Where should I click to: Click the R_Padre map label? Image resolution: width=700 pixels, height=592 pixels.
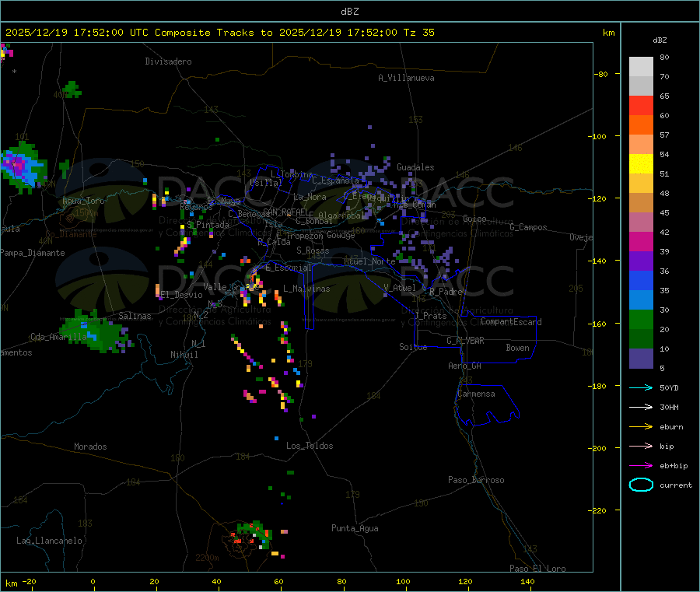click(x=446, y=292)
